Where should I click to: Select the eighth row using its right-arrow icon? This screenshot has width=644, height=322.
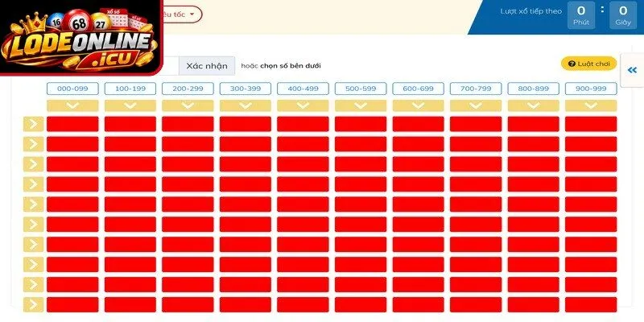[33, 265]
